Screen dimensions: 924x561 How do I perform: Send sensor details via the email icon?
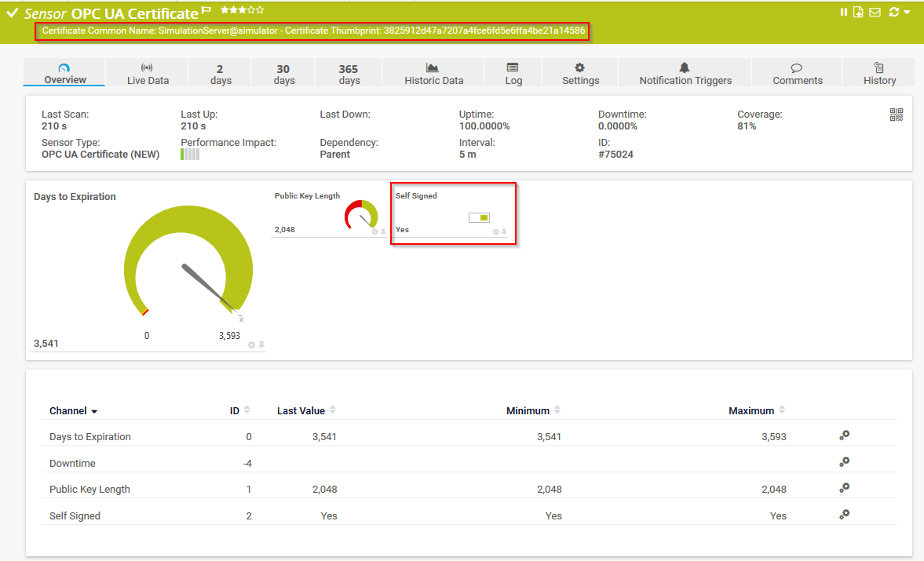tap(875, 12)
